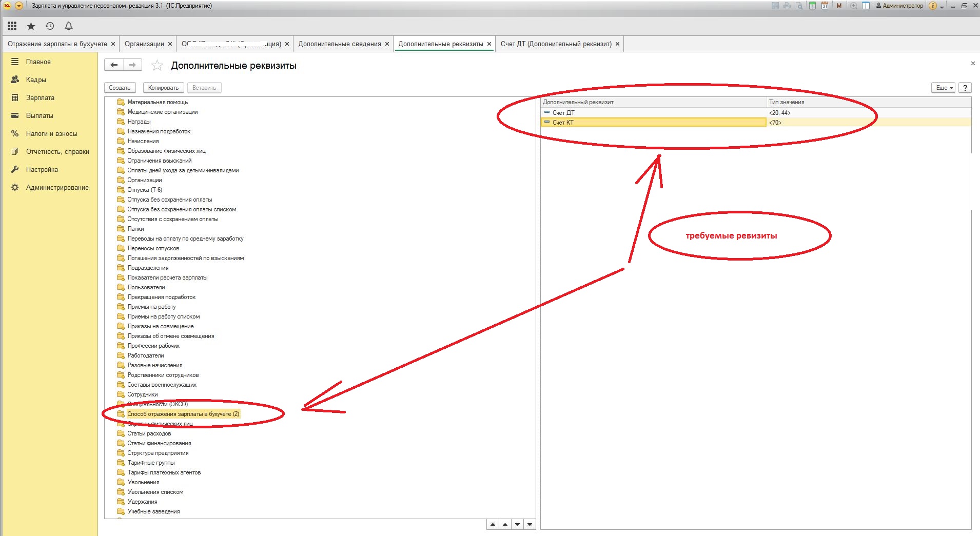Select the Сотрудники folder in list
The image size is (980, 536).
(x=142, y=394)
